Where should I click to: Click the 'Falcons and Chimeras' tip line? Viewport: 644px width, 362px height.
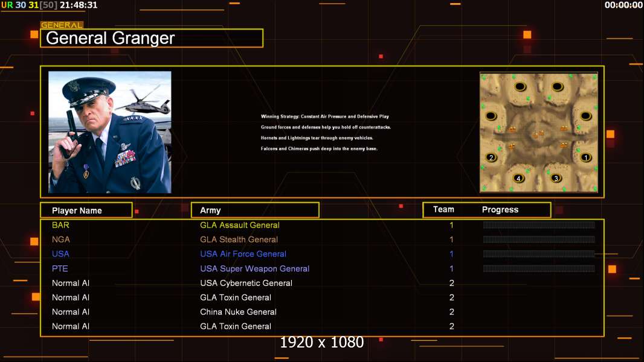(319, 148)
